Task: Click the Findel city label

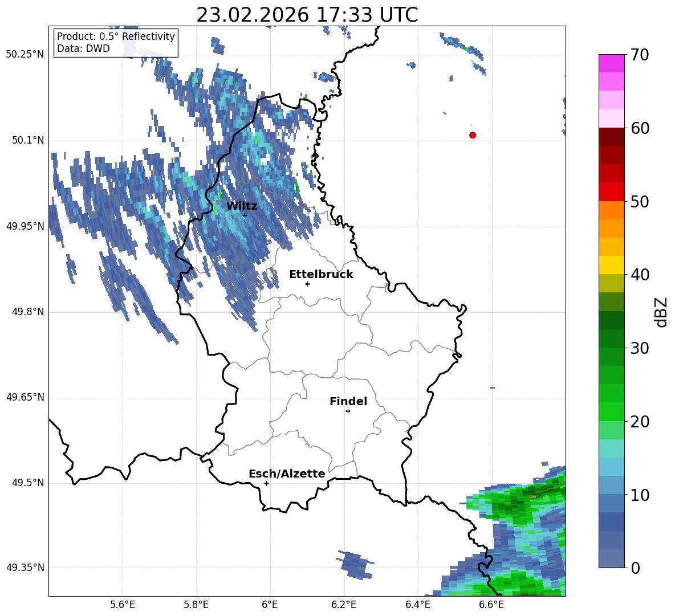Action: pos(348,401)
